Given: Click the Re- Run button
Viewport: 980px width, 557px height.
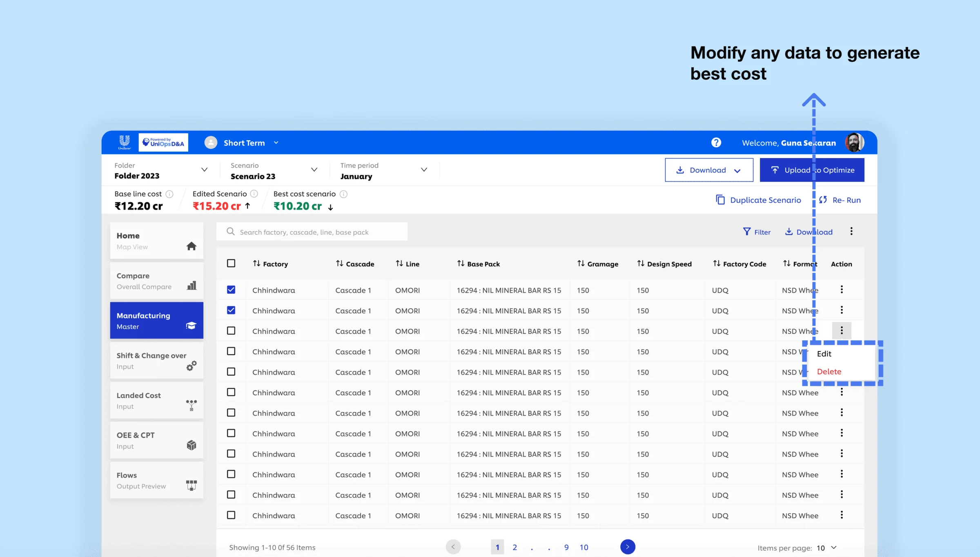Looking at the screenshot, I should 840,200.
